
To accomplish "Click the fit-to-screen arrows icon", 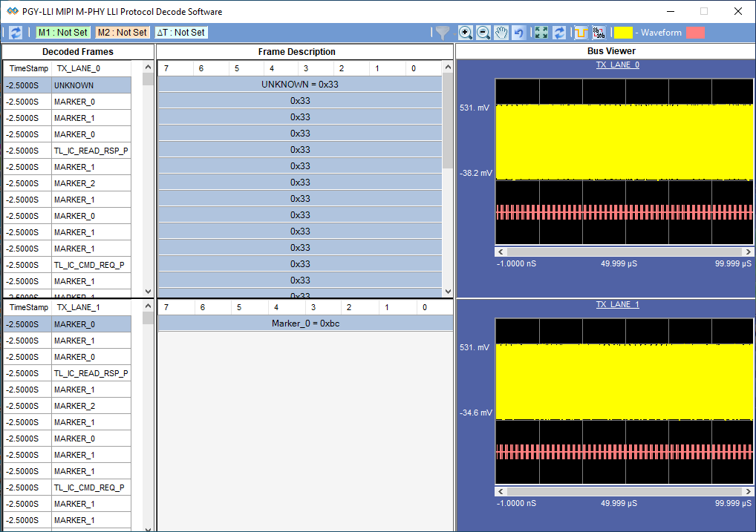I will [x=541, y=33].
